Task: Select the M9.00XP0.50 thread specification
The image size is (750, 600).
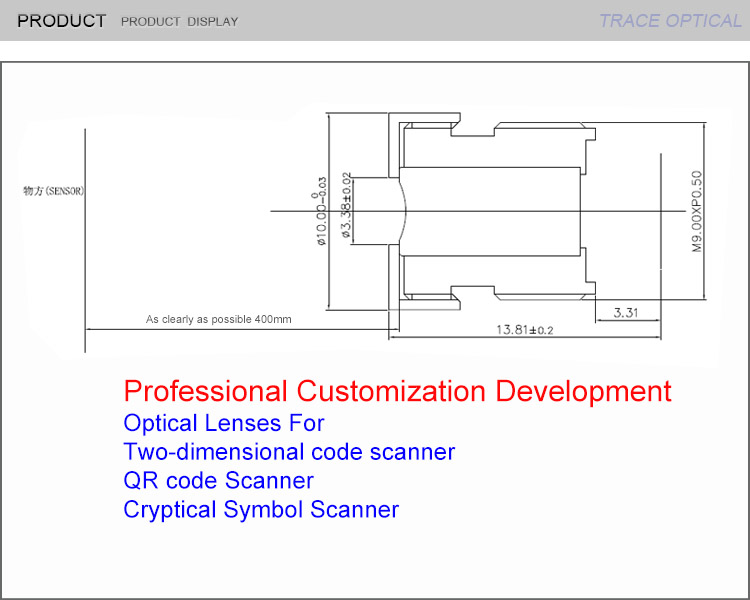Action: coord(697,212)
